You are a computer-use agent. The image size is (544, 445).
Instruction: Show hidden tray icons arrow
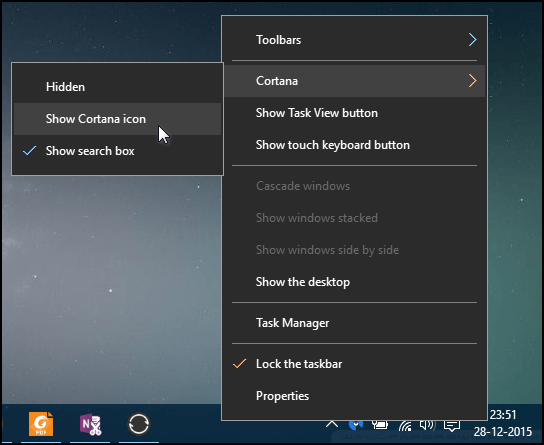pyautogui.click(x=332, y=424)
